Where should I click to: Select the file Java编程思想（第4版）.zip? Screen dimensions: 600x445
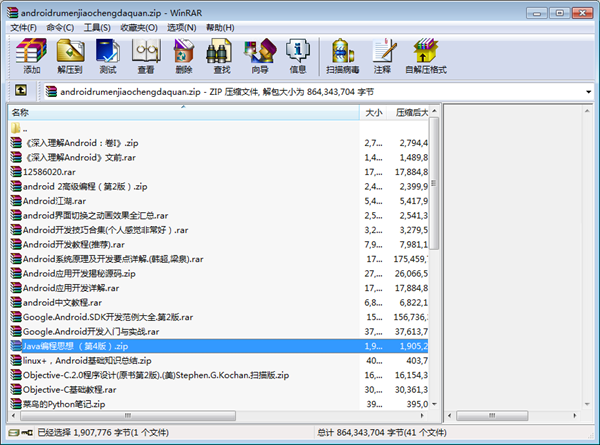point(218,346)
